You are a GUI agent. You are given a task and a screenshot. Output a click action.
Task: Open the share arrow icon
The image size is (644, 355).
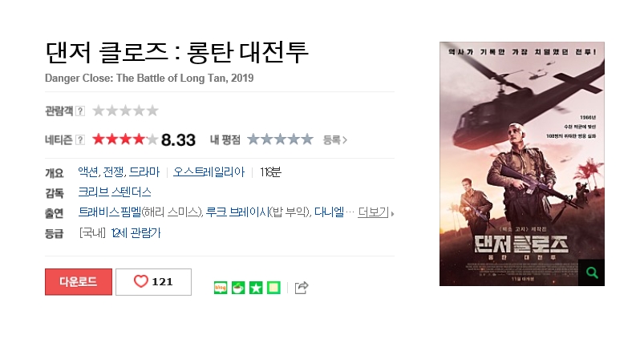tap(302, 288)
